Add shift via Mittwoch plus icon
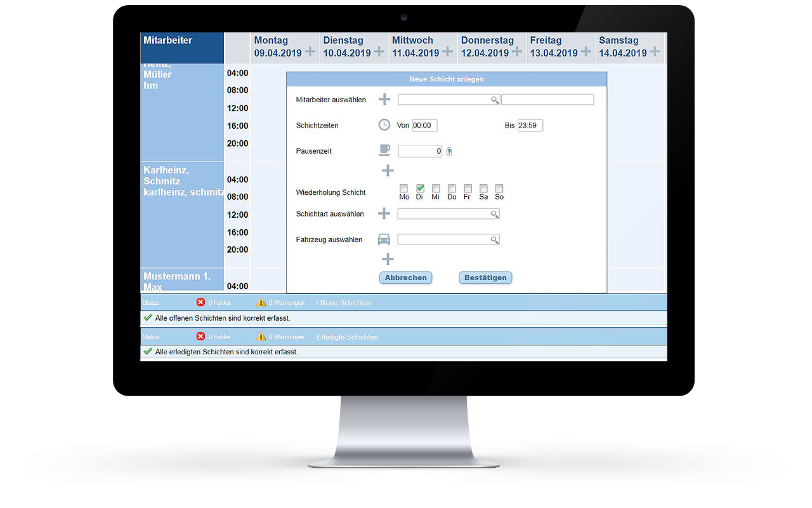The height and width of the screenshot is (508, 812). click(x=447, y=52)
